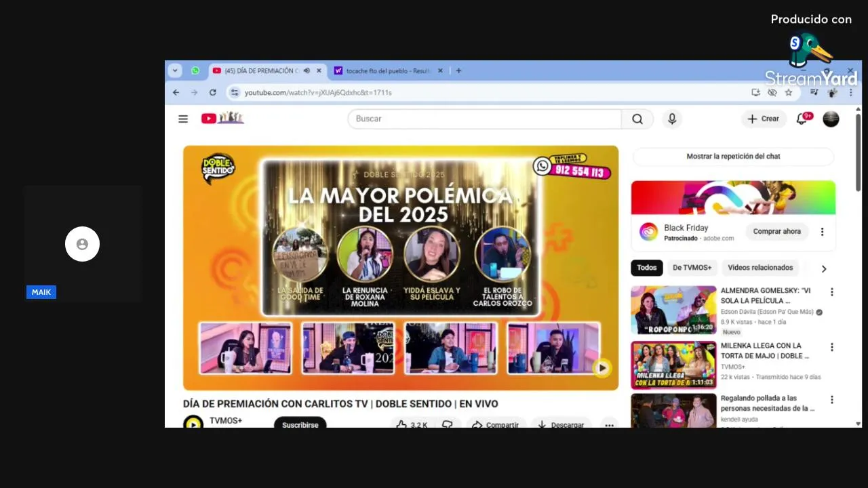Screen dimensions: 868x488
Task: Open options for MILENKA LLEGA video
Action: (x=832, y=347)
